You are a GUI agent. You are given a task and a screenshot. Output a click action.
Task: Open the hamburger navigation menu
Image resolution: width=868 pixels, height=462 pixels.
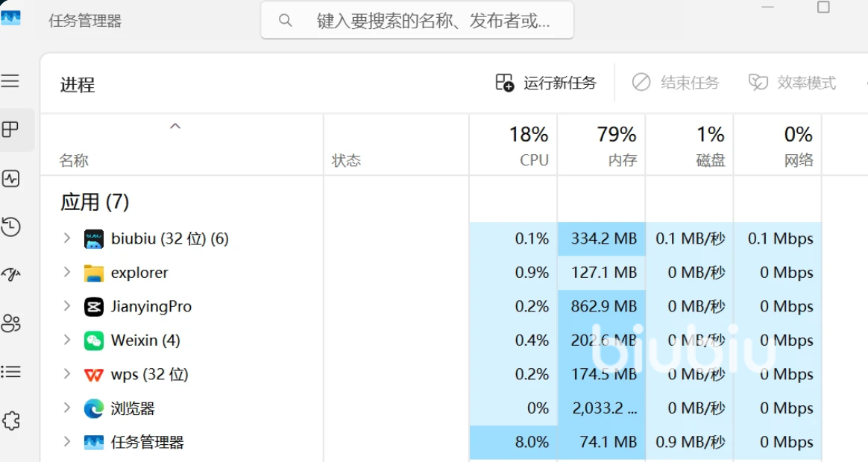[10, 81]
